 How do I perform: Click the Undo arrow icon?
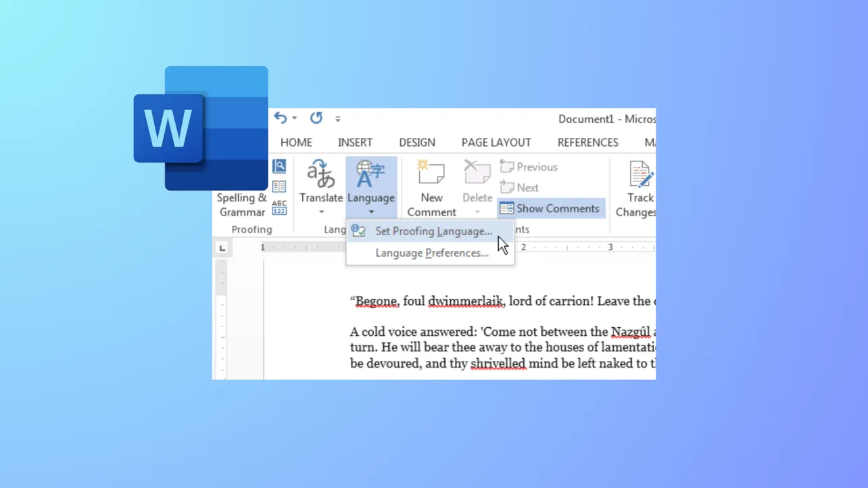[x=280, y=118]
